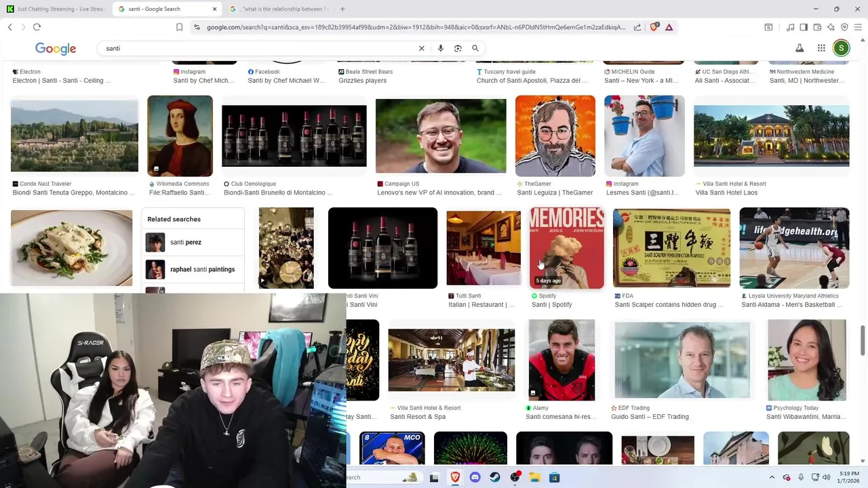Screen dimensions: 868x488
Task: Open the Psychology Today Santi Wibawantini photo
Action: 807,360
